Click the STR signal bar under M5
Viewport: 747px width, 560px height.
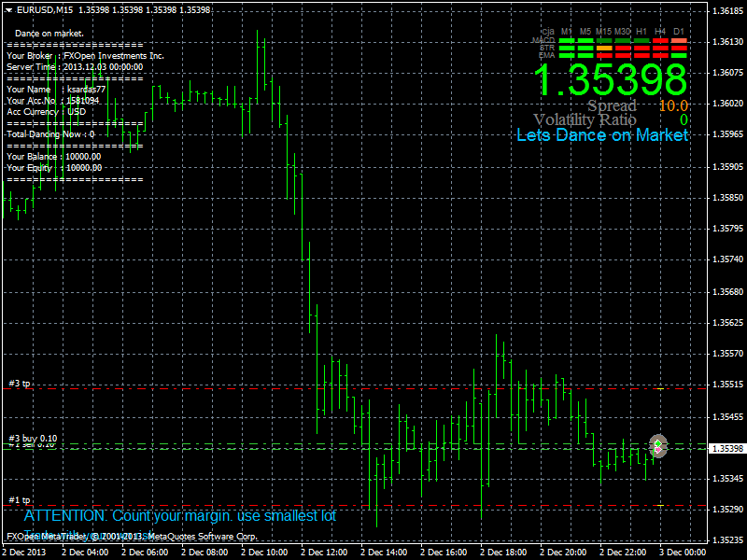[x=585, y=49]
